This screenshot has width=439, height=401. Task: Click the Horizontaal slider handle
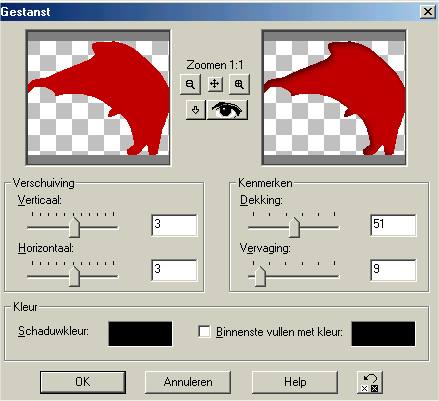[74, 276]
